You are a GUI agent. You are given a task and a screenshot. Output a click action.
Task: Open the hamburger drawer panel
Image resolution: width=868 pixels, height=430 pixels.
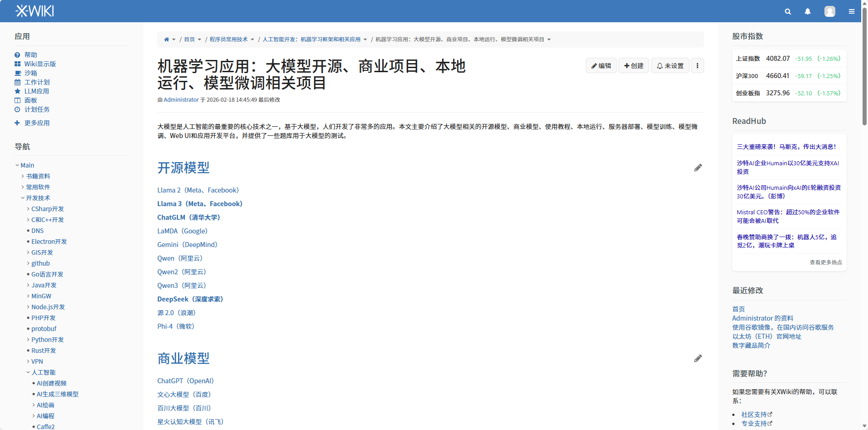pos(852,11)
